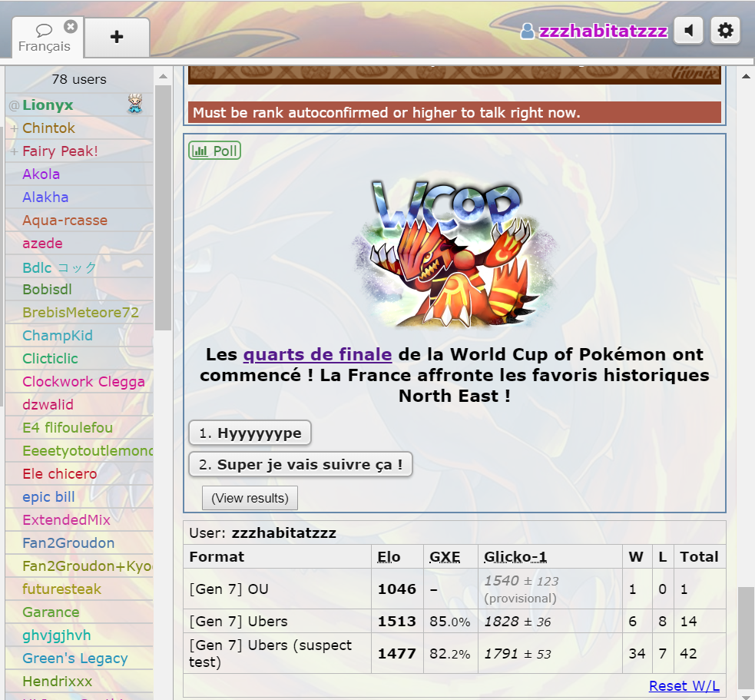
Task: Click the autoconfirmed rank warning banner
Action: 454,112
